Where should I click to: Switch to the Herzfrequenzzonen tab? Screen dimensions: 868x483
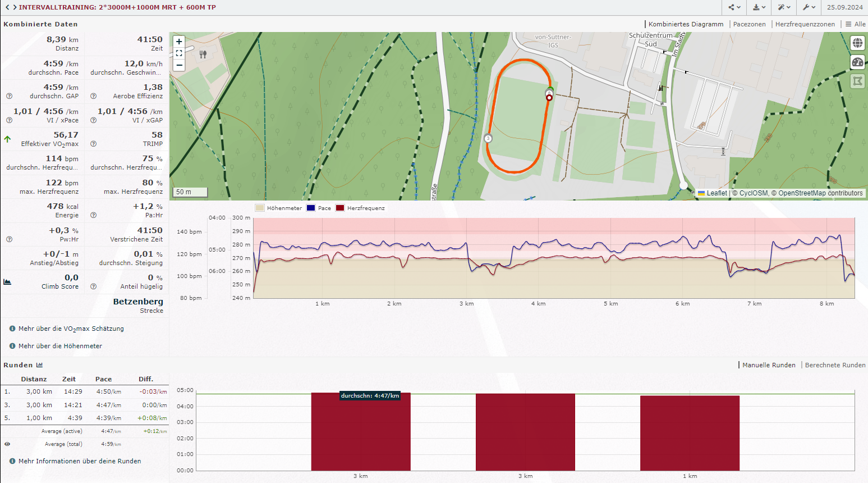click(x=805, y=24)
